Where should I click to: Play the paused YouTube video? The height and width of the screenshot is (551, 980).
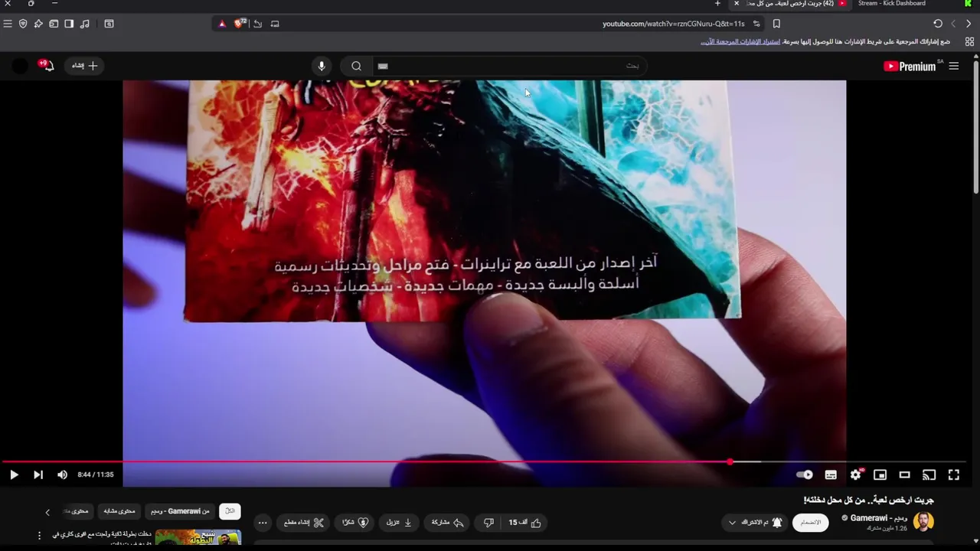pyautogui.click(x=14, y=474)
